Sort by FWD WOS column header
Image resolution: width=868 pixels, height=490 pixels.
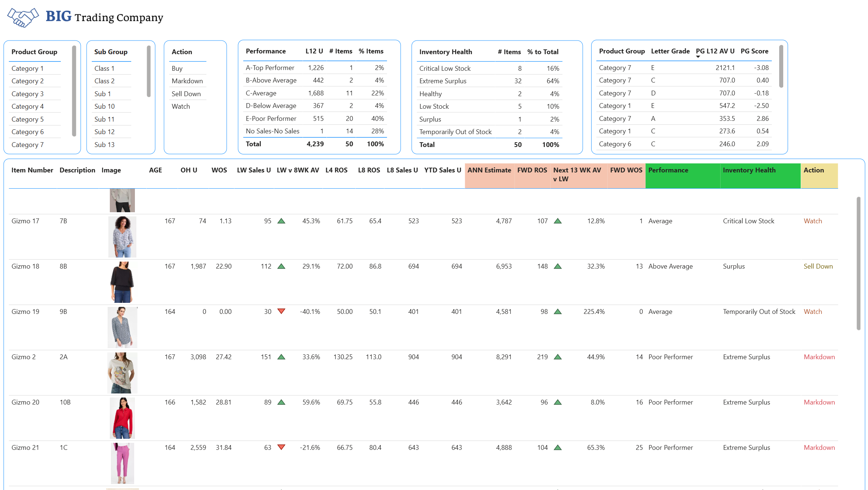tap(626, 176)
